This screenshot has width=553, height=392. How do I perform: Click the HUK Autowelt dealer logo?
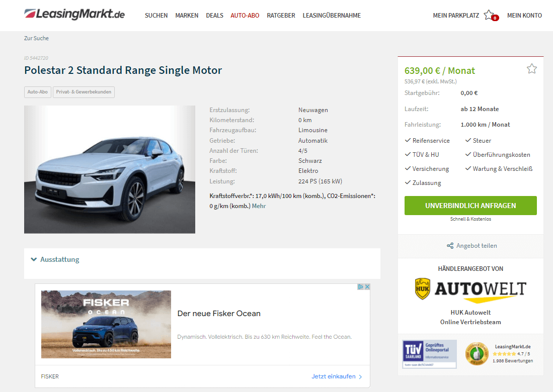point(470,290)
